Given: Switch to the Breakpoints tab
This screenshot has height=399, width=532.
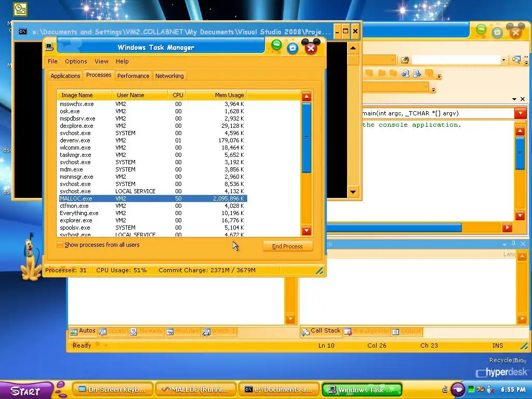Looking at the screenshot, I should (x=366, y=331).
